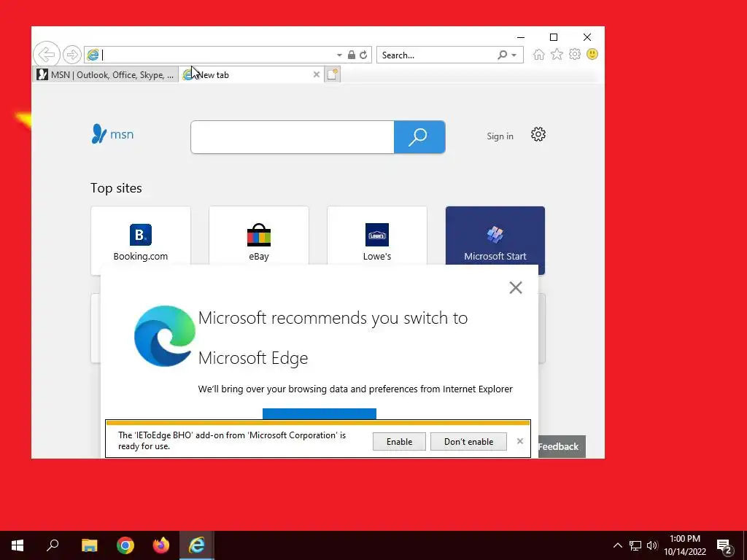
Task: Minimize the Internet Explorer window
Action: [521, 37]
